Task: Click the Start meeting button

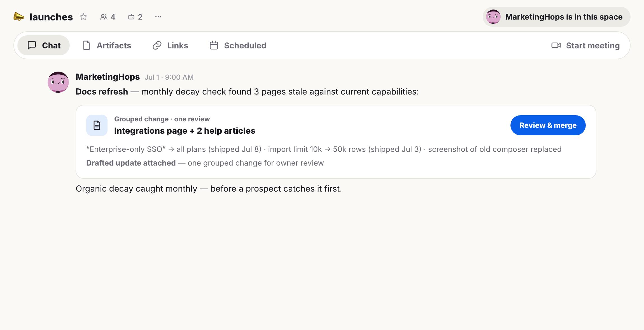Action: (585, 45)
